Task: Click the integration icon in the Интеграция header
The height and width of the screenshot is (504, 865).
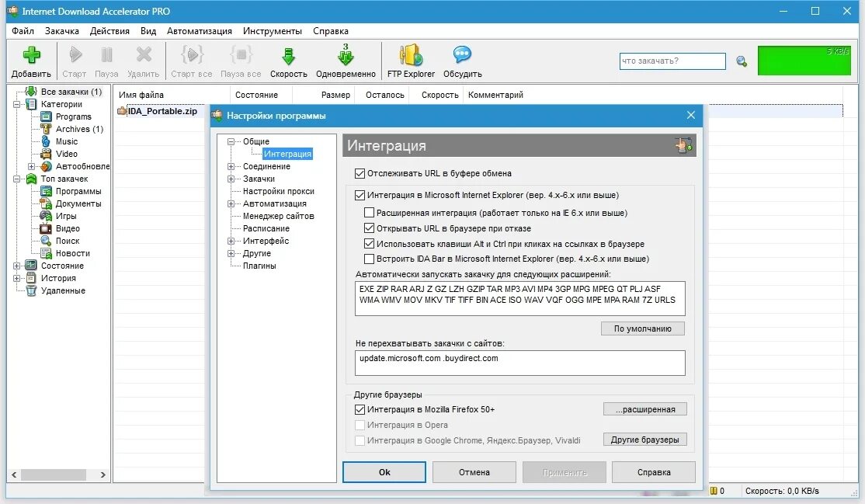Action: click(x=683, y=146)
